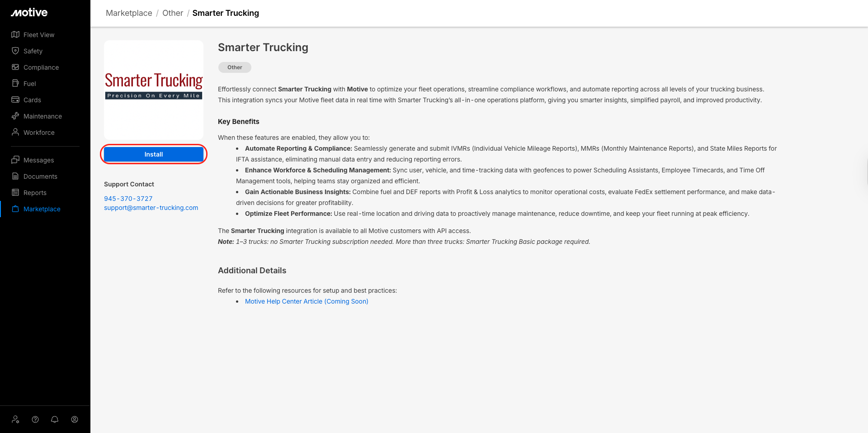Go to the Other breadcrumb category

tap(173, 13)
